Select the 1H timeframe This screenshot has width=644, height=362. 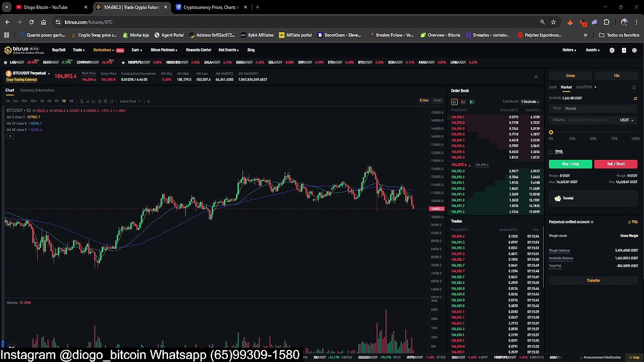[x=42, y=101]
